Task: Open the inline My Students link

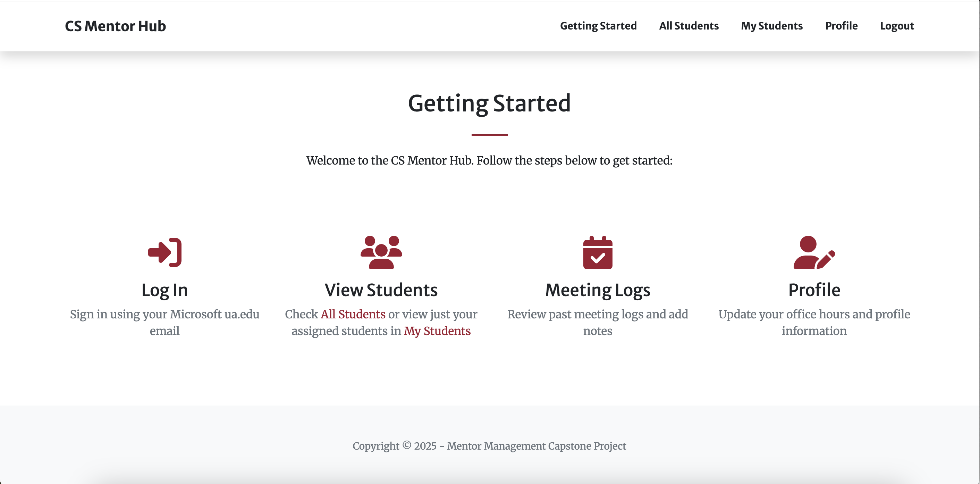Action: 437,331
